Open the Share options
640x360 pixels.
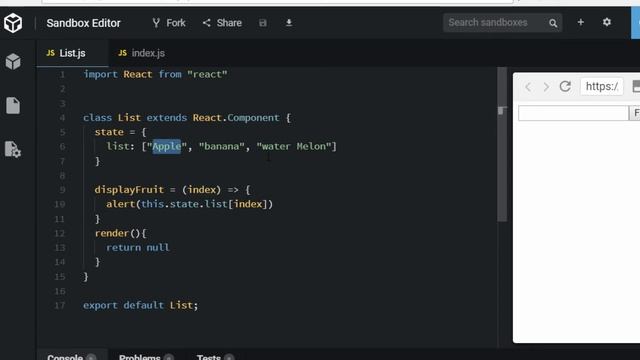(222, 23)
